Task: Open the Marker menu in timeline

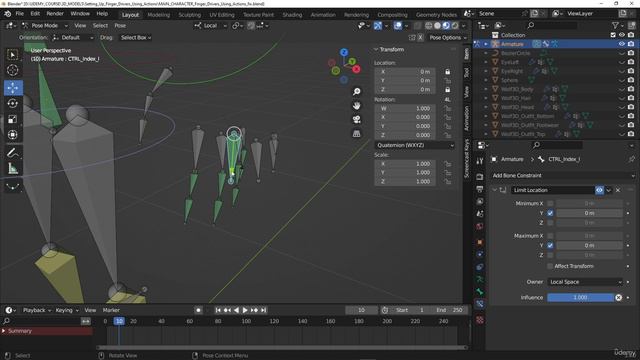Action: point(111,310)
